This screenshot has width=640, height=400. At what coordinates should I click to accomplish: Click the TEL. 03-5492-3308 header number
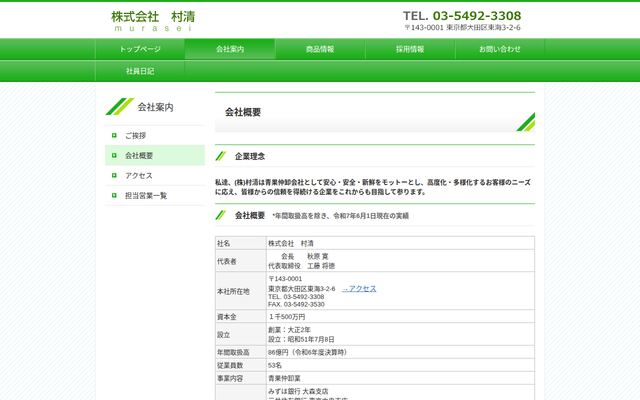point(462,16)
